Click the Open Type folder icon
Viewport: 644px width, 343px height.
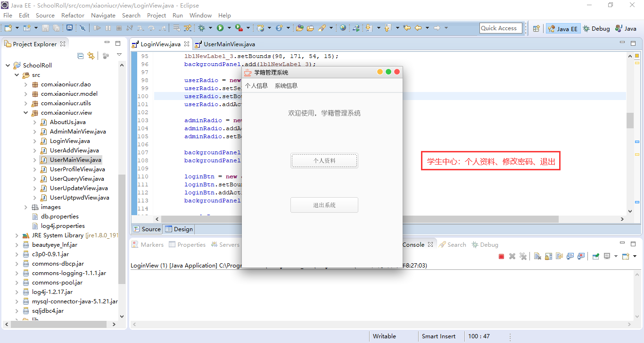coord(299,28)
